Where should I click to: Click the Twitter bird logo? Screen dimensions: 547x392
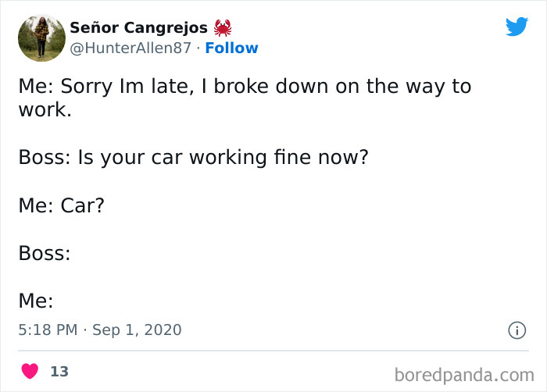tap(517, 27)
